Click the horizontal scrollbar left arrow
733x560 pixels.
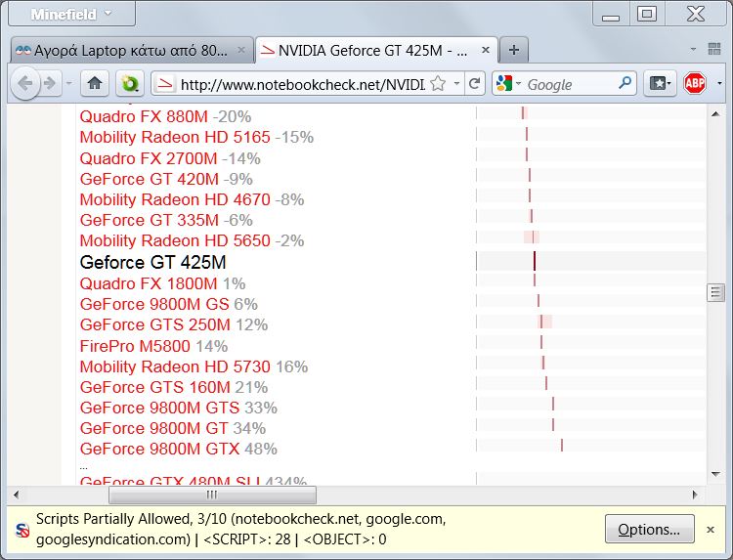[16, 495]
